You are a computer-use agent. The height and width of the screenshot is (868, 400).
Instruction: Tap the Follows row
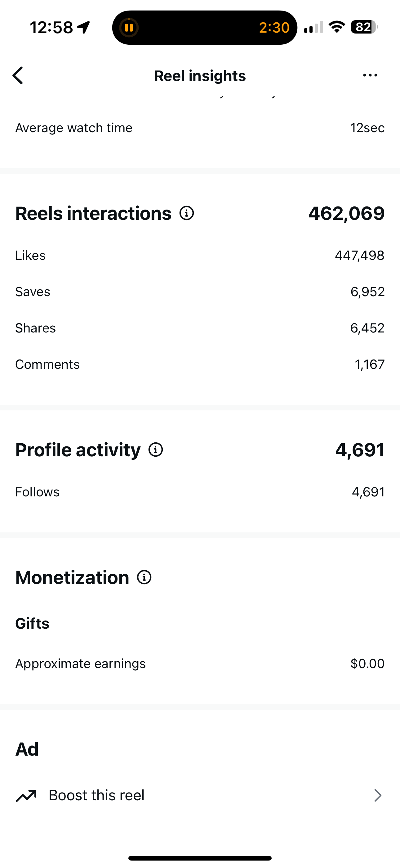(200, 492)
